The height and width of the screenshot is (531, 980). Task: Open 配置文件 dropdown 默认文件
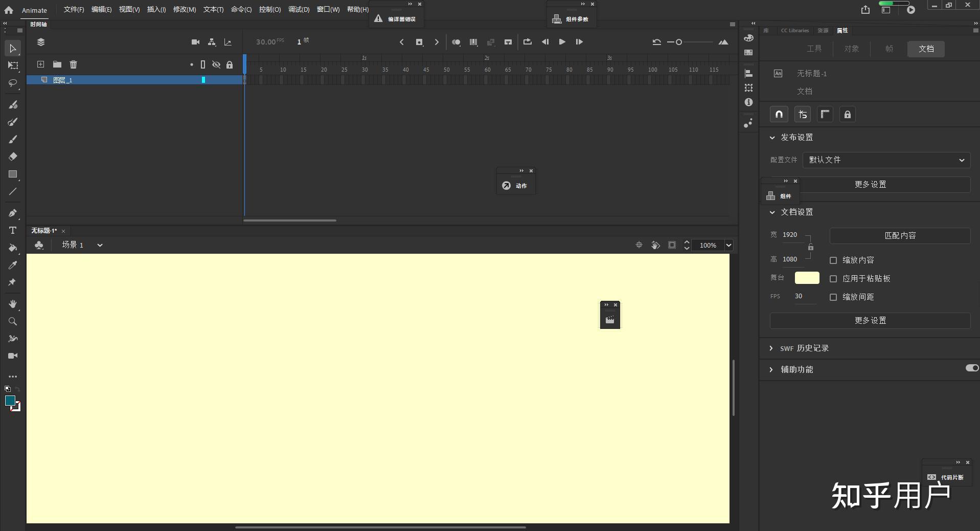click(886, 160)
